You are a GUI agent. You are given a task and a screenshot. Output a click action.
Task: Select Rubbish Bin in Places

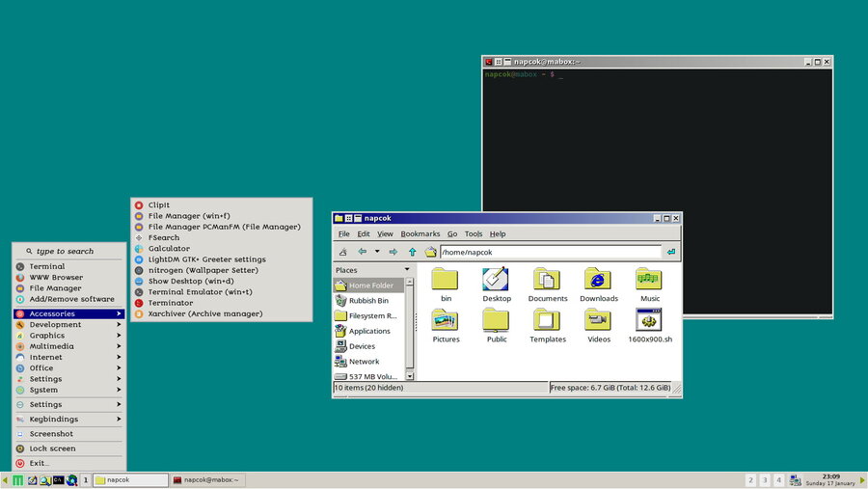pos(368,301)
